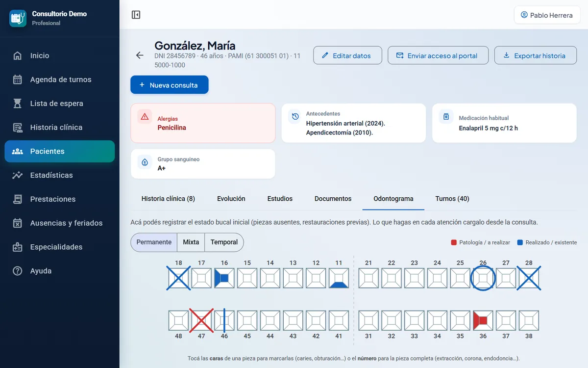The width and height of the screenshot is (588, 368).
Task: Switch to Temporal dentition
Action: [224, 242]
